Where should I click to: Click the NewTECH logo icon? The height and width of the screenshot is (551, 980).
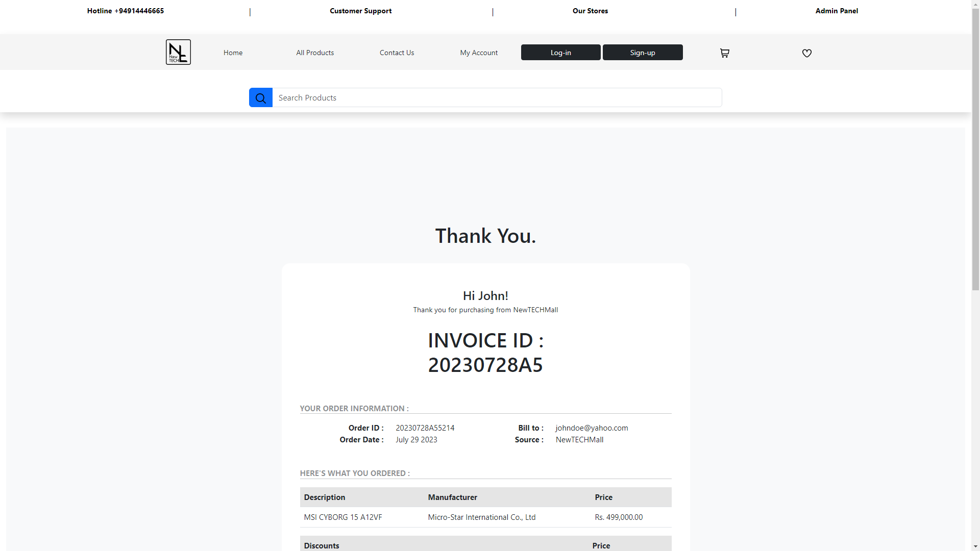178,52
